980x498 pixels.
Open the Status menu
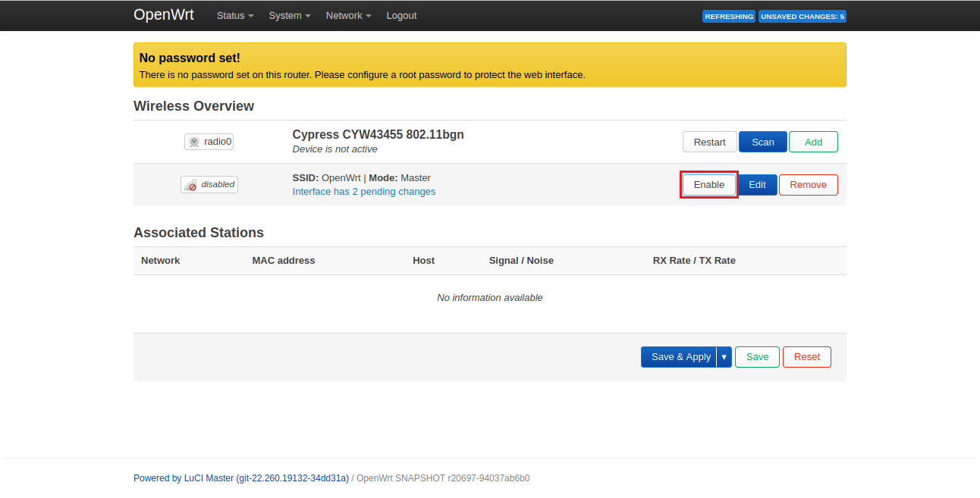pyautogui.click(x=235, y=15)
